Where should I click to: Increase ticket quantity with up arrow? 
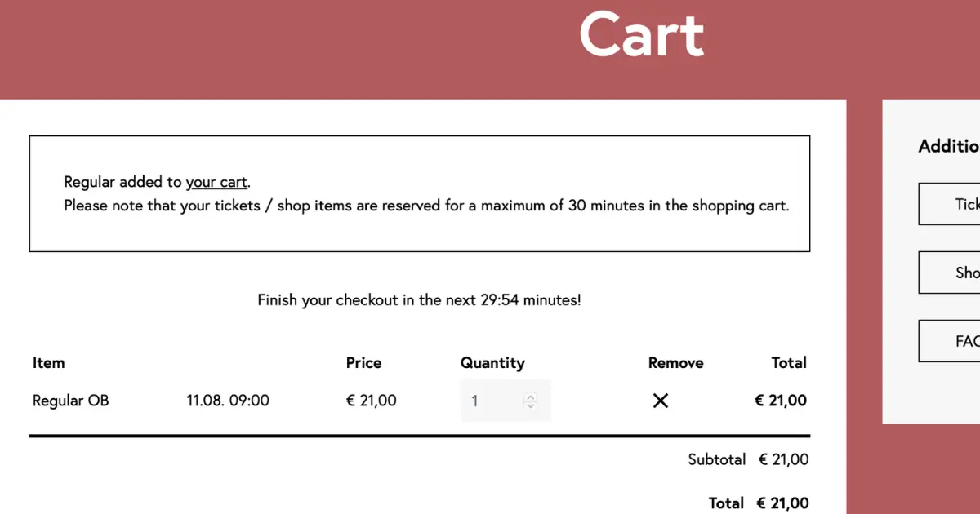point(531,397)
